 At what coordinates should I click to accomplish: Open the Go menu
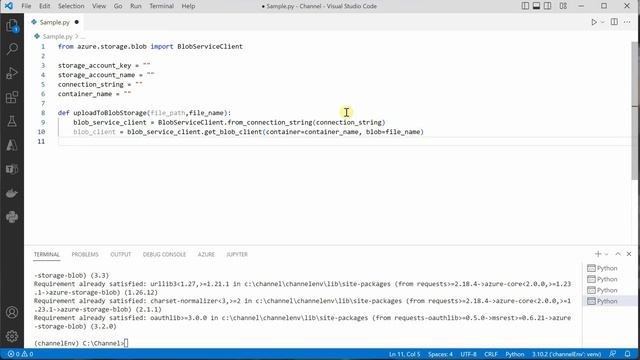tap(118, 6)
